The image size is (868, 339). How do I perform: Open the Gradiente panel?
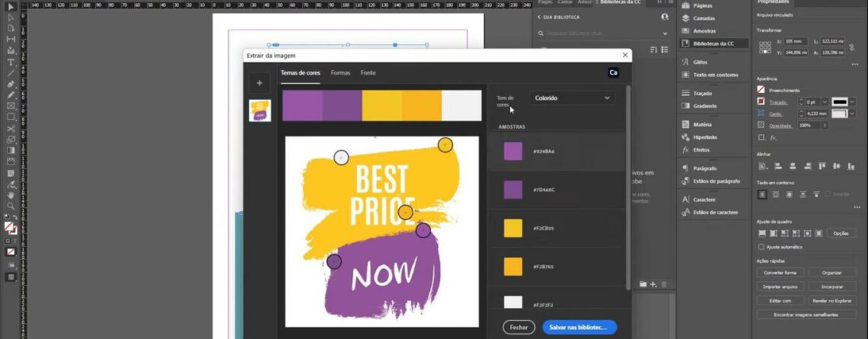pos(704,106)
